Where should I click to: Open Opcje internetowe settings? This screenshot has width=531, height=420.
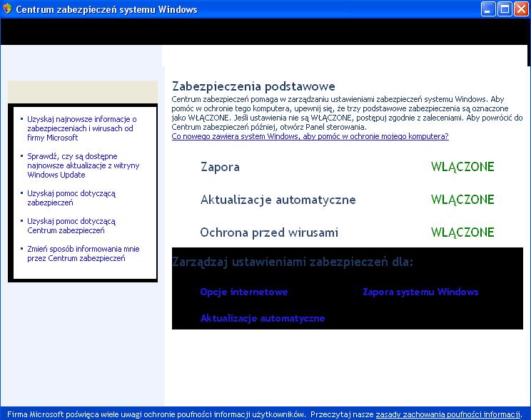click(x=244, y=292)
